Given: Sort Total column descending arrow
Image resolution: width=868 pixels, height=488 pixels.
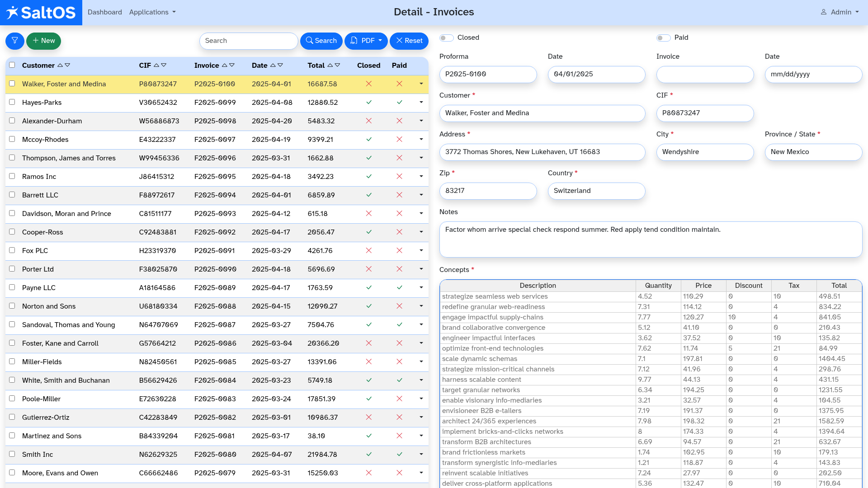Looking at the screenshot, I should [337, 66].
